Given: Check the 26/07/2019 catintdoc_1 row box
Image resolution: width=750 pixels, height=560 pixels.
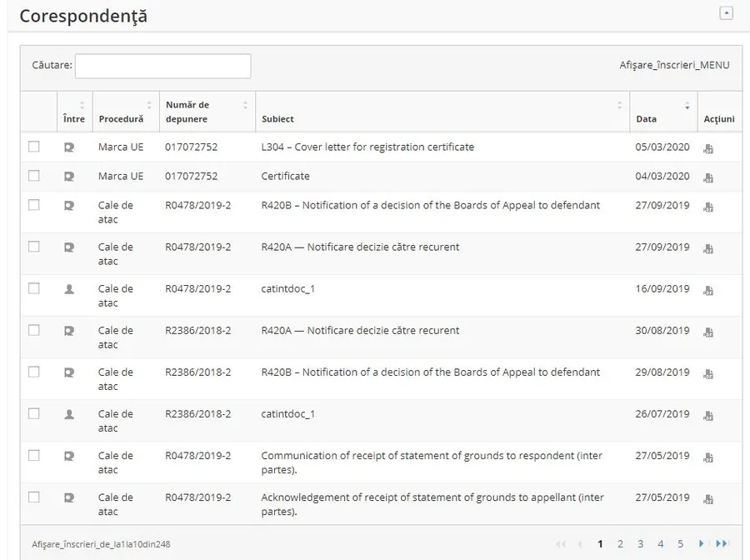Looking at the screenshot, I should (x=34, y=413).
